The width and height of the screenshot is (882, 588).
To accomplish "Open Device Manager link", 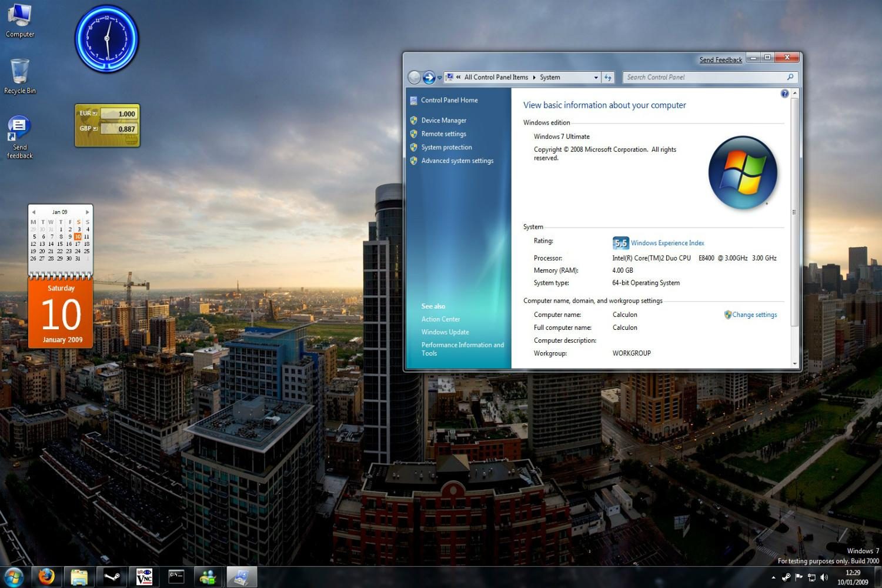I will (443, 120).
